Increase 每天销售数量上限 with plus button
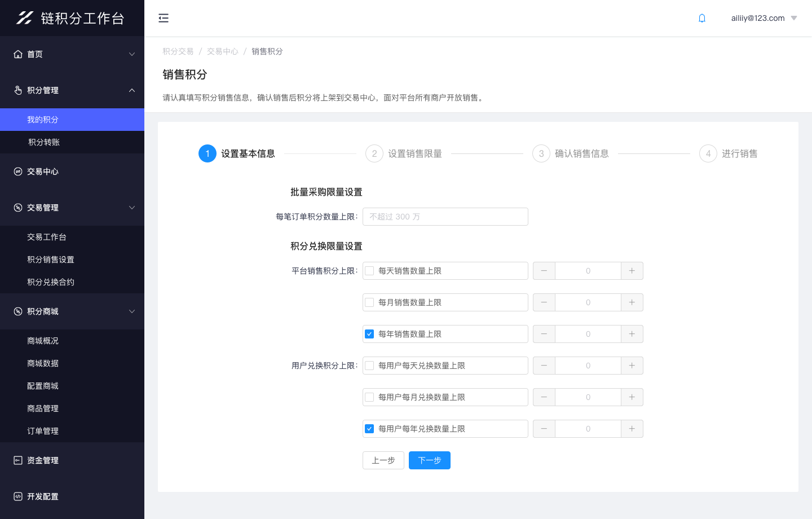 point(632,271)
